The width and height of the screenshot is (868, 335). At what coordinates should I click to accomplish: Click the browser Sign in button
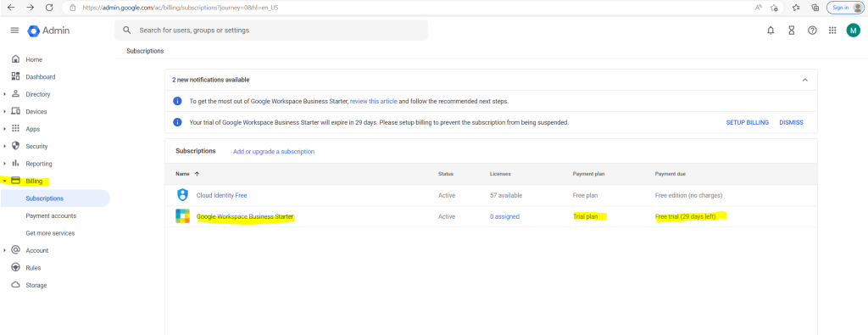click(845, 8)
